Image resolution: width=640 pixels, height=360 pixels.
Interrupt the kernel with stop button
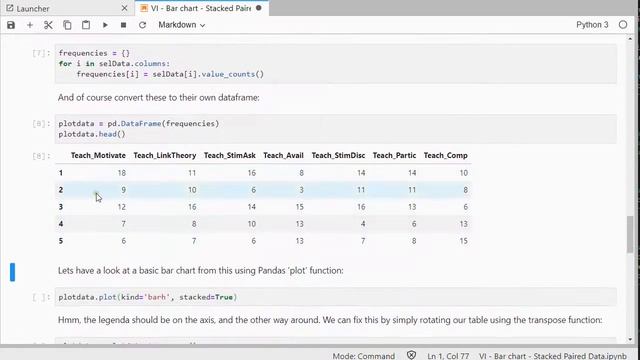(123, 25)
